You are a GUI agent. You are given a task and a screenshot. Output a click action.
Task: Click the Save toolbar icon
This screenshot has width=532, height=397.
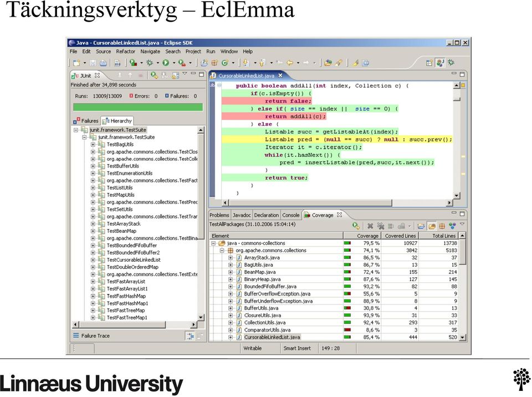tap(93, 63)
